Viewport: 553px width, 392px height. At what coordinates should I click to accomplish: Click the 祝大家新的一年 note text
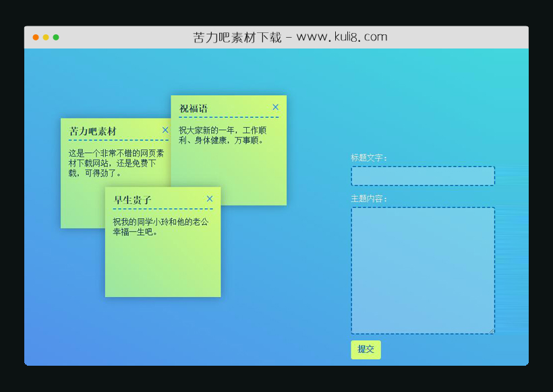coord(223,135)
